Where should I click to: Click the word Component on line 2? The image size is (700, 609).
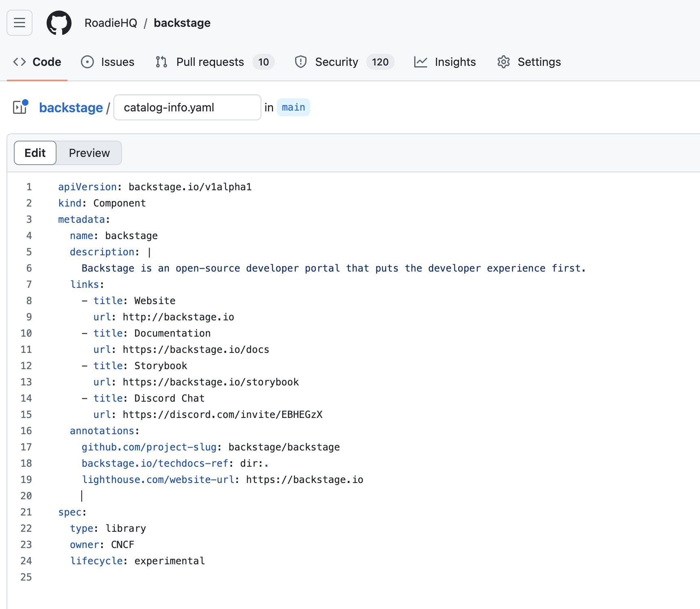coord(120,203)
